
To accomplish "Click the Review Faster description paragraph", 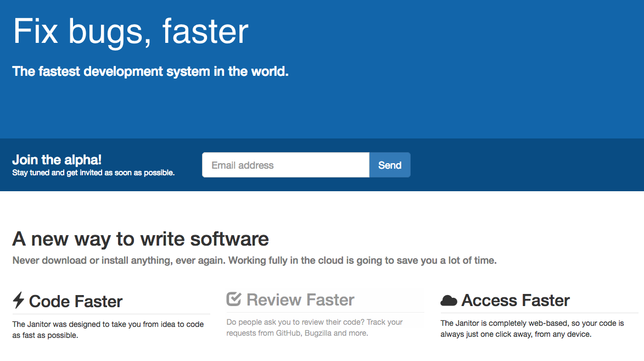I will point(315,327).
